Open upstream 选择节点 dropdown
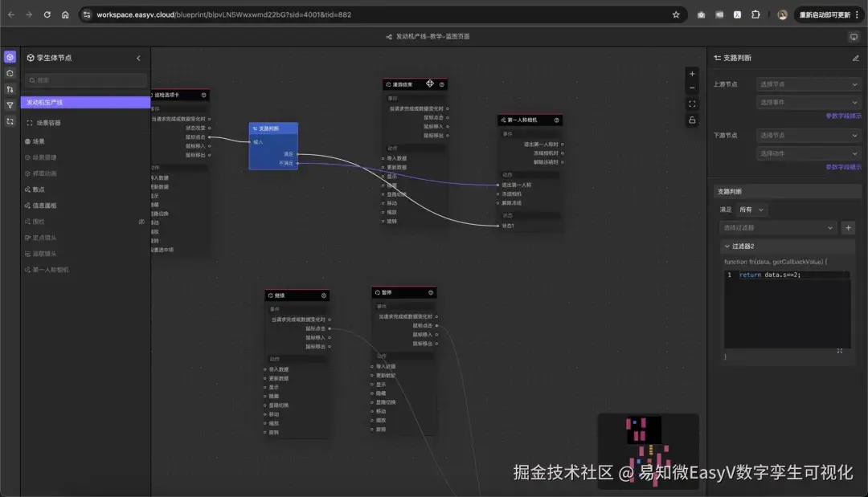This screenshot has width=868, height=497. pyautogui.click(x=809, y=84)
